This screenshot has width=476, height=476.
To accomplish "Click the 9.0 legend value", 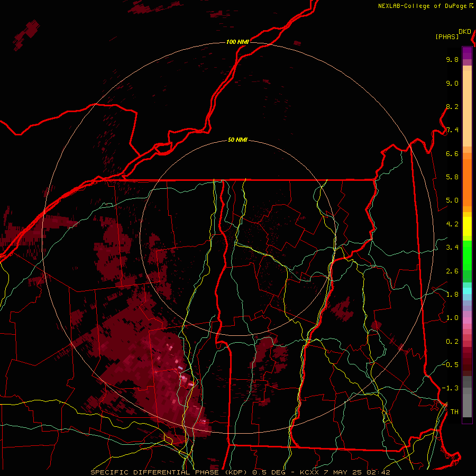I will point(452,83).
